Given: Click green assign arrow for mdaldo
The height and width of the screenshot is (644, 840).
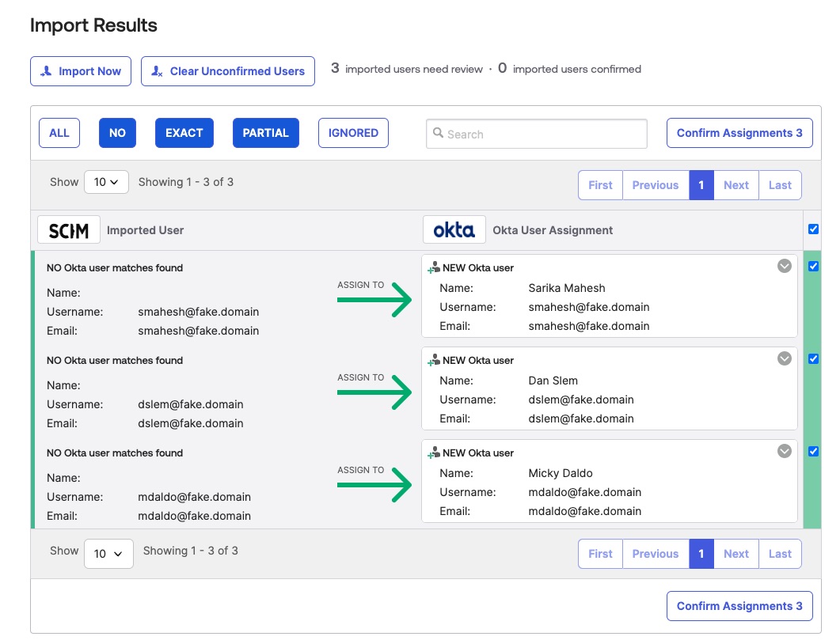Looking at the screenshot, I should (374, 486).
